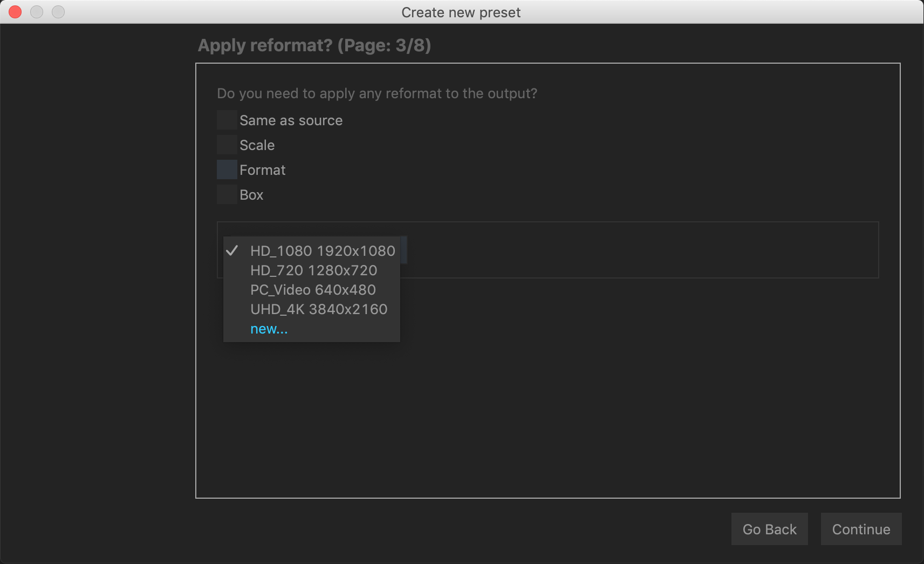Pick PC_Video 640x480 from the dropdown
Viewport: 924px width, 564px height.
[313, 290]
